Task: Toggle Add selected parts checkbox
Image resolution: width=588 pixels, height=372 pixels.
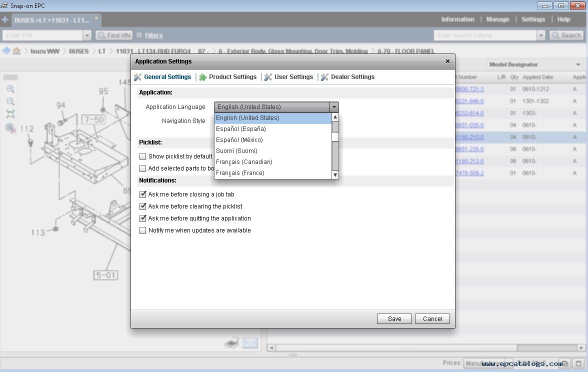Action: 142,168
